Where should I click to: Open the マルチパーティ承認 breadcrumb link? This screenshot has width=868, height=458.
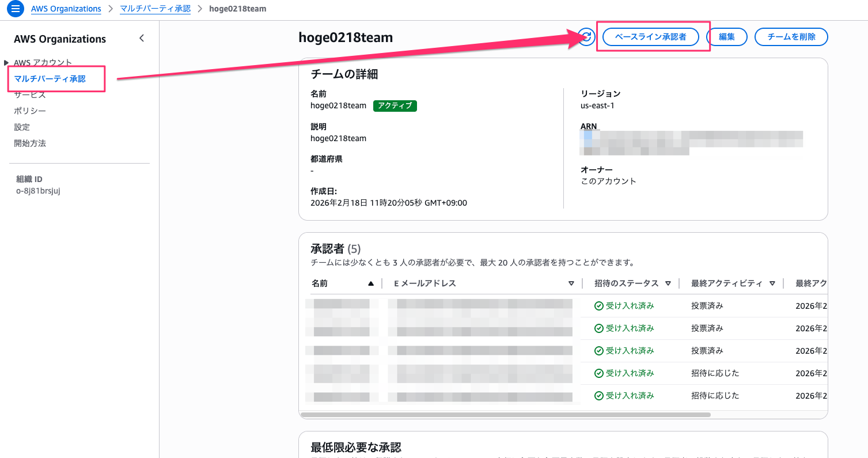pyautogui.click(x=155, y=9)
